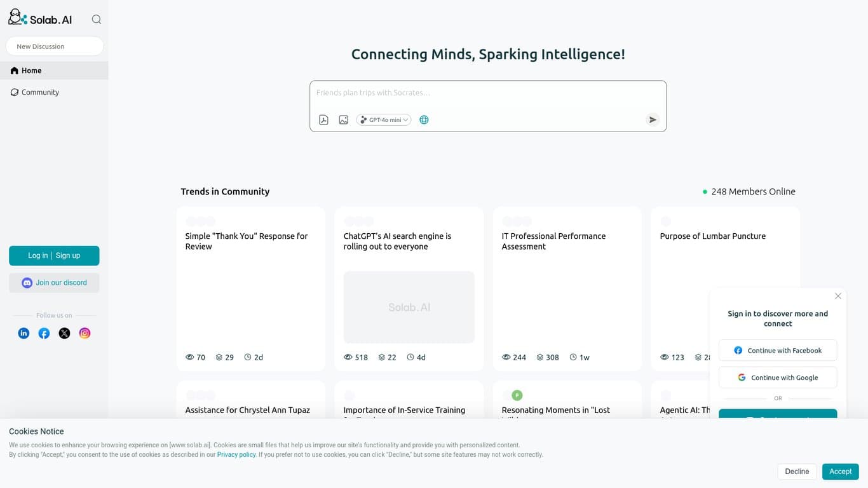Open the Facebook social icon in sidebar
The image size is (868, 488).
point(44,333)
